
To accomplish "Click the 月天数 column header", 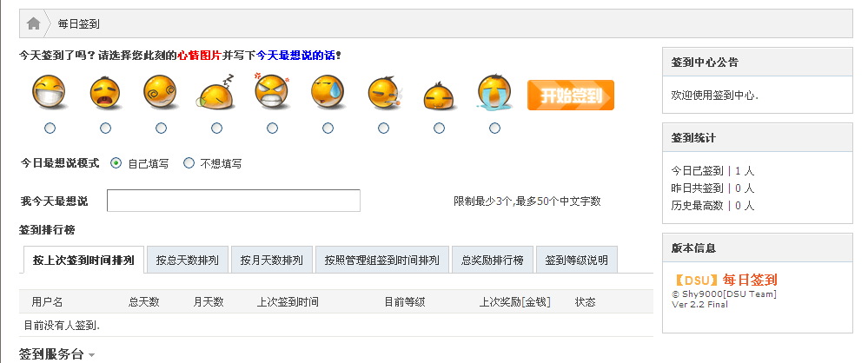I will click(209, 302).
